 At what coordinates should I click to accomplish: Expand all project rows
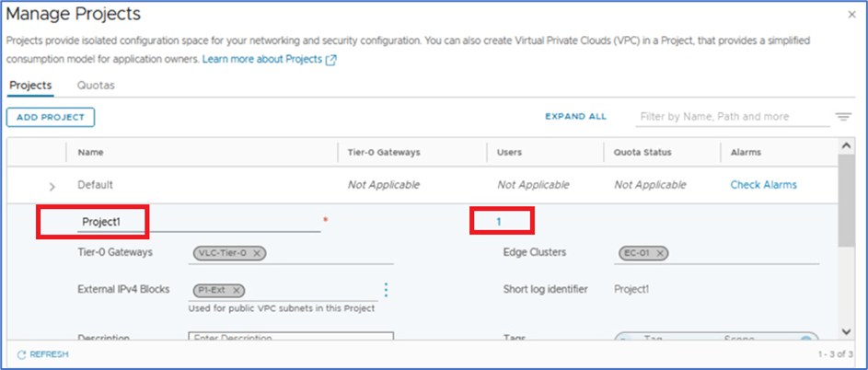(x=575, y=117)
